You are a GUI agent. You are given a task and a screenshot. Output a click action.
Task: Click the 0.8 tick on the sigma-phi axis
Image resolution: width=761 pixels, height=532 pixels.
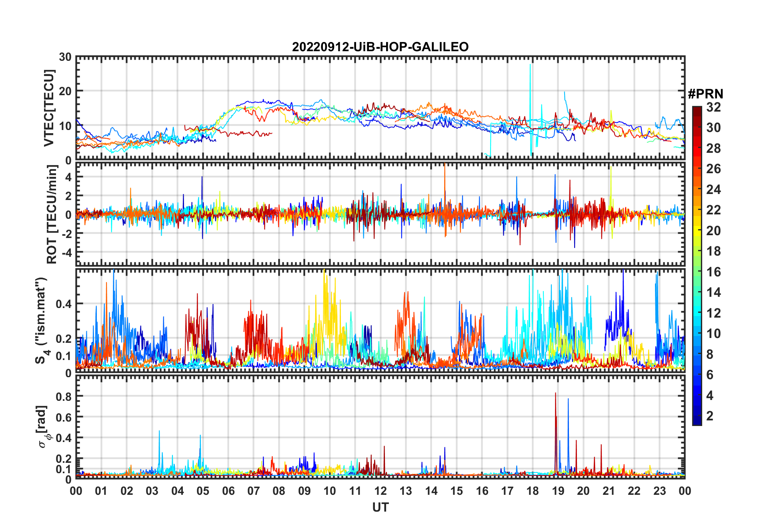64,396
